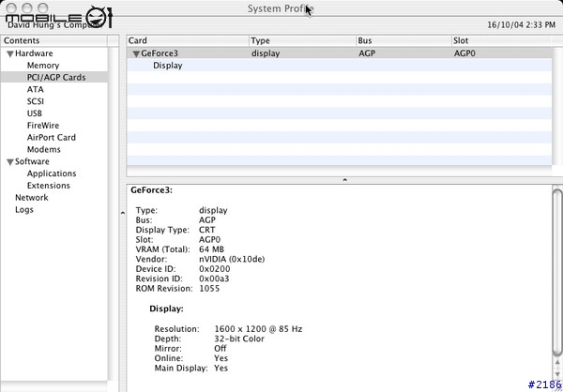Collapse the GeForce3 card row triangle
This screenshot has height=392, width=563.
click(136, 53)
